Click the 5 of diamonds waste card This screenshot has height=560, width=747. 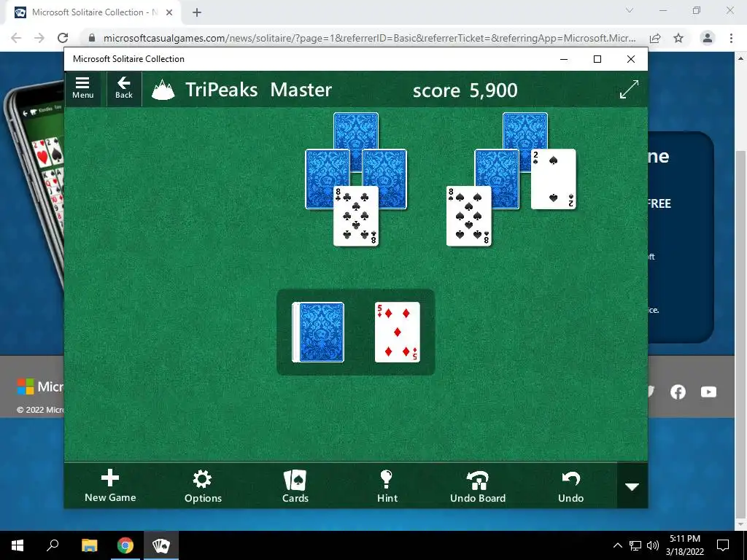tap(398, 332)
